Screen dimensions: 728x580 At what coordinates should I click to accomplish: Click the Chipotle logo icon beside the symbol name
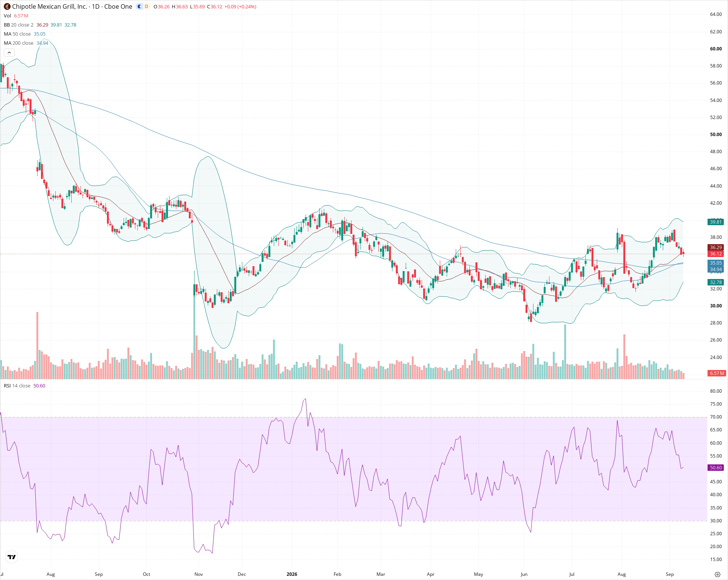point(7,6)
